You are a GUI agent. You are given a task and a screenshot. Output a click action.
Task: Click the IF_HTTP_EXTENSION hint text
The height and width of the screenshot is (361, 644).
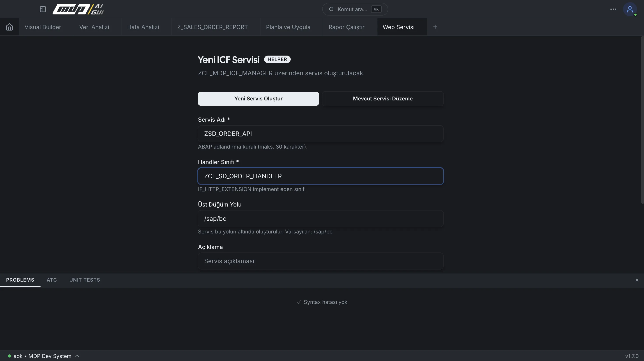tap(252, 189)
